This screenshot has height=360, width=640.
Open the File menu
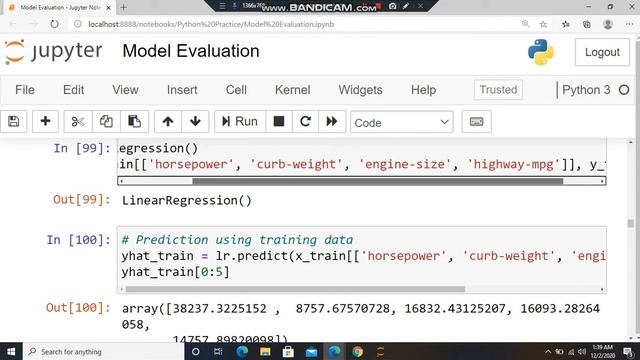tap(25, 90)
